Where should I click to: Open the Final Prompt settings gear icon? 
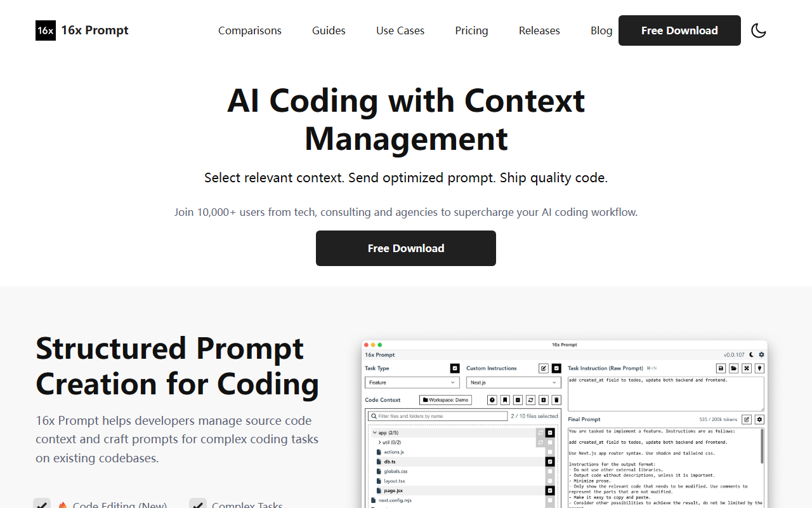click(x=760, y=420)
